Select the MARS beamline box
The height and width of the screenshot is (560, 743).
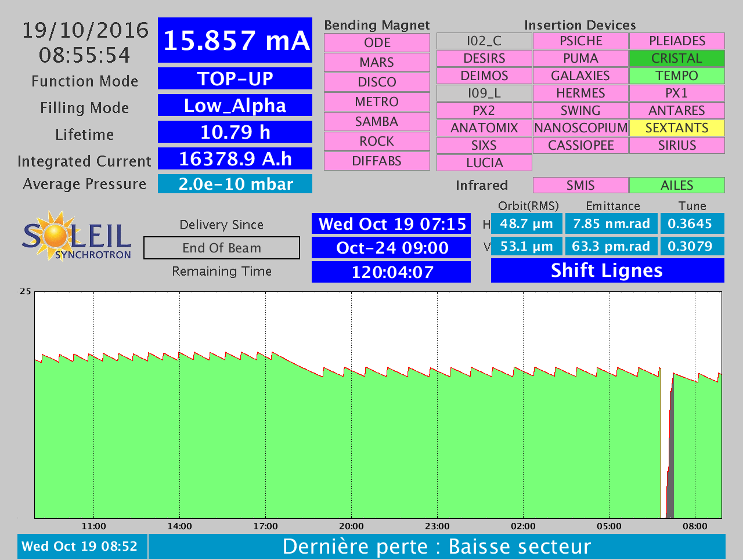point(377,62)
